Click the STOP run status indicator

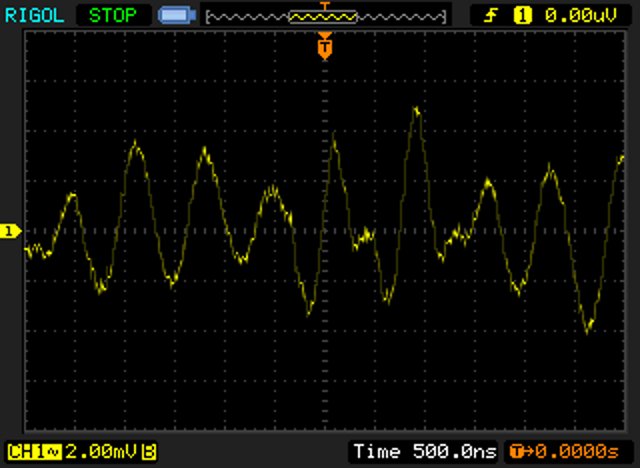(113, 16)
